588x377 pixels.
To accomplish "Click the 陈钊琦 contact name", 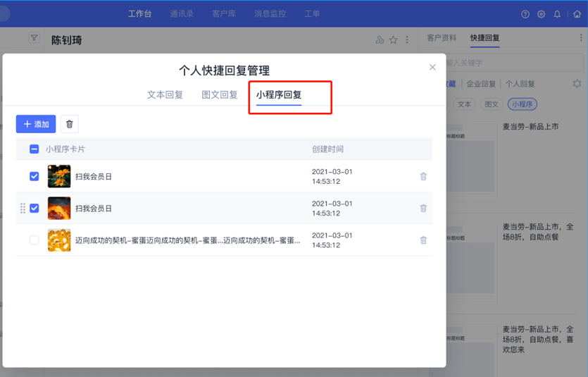I will pos(67,40).
